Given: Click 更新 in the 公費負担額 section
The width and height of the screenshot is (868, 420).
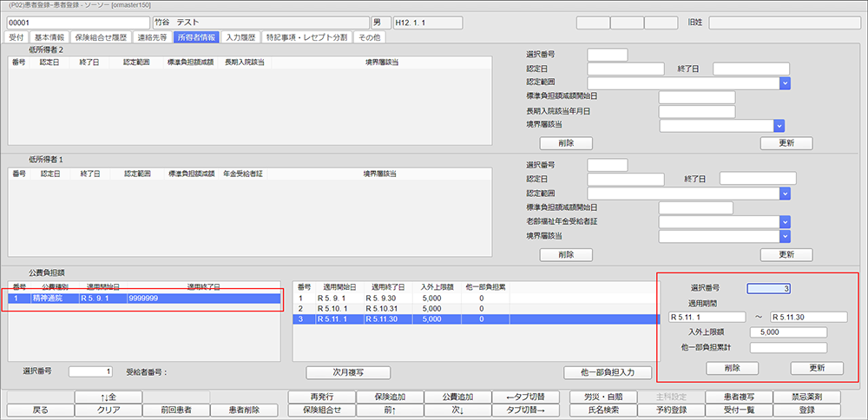Looking at the screenshot, I should pos(818,368).
